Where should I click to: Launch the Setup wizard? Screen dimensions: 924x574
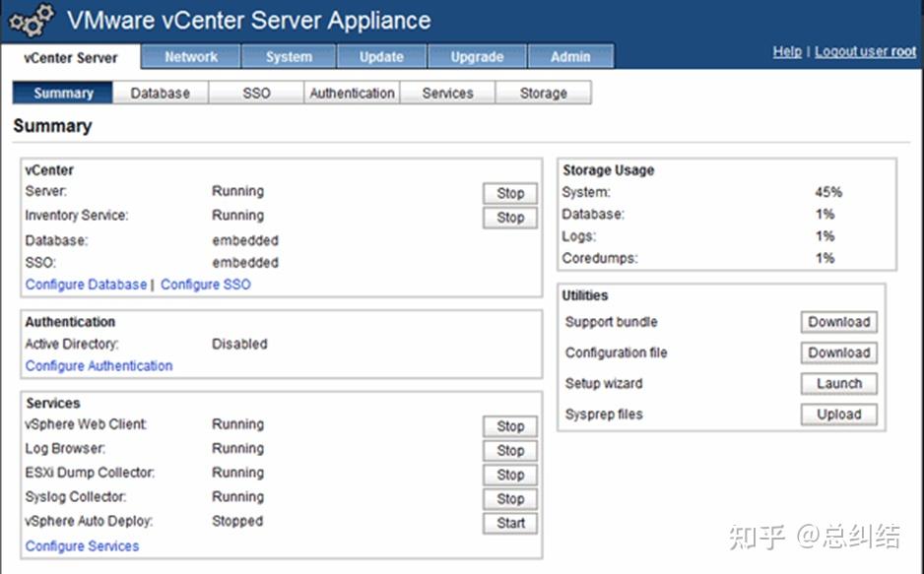coord(838,384)
